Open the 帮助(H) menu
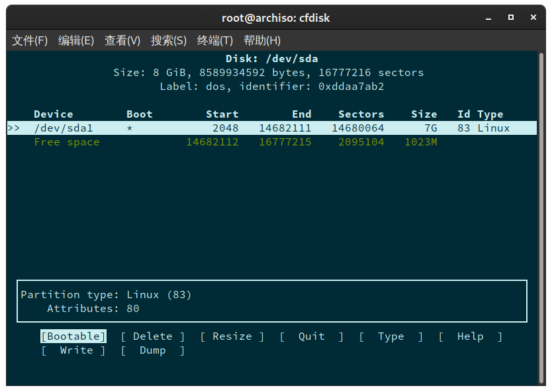This screenshot has width=552, height=392. (262, 40)
